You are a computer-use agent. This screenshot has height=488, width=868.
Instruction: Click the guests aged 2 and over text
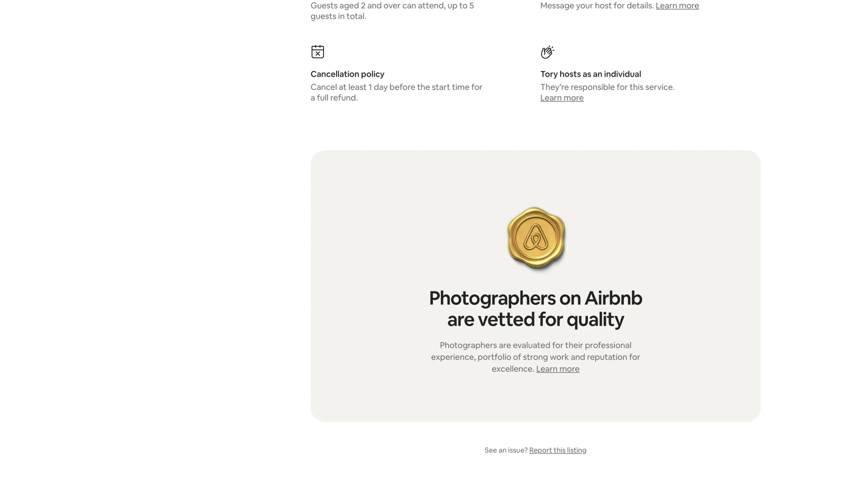(392, 6)
